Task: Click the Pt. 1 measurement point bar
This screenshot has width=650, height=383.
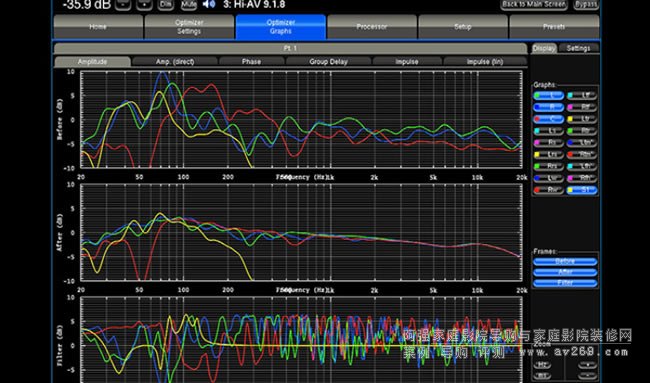Action: tap(290, 48)
